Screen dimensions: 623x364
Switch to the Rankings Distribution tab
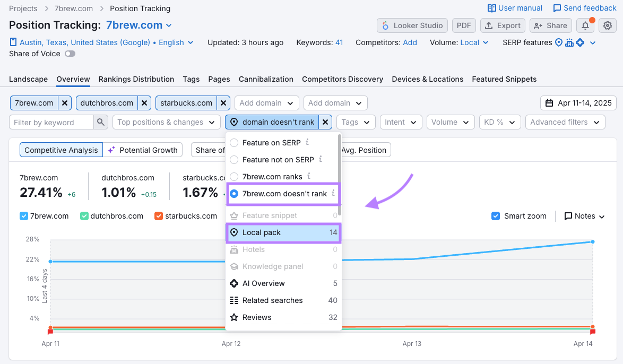(x=136, y=79)
